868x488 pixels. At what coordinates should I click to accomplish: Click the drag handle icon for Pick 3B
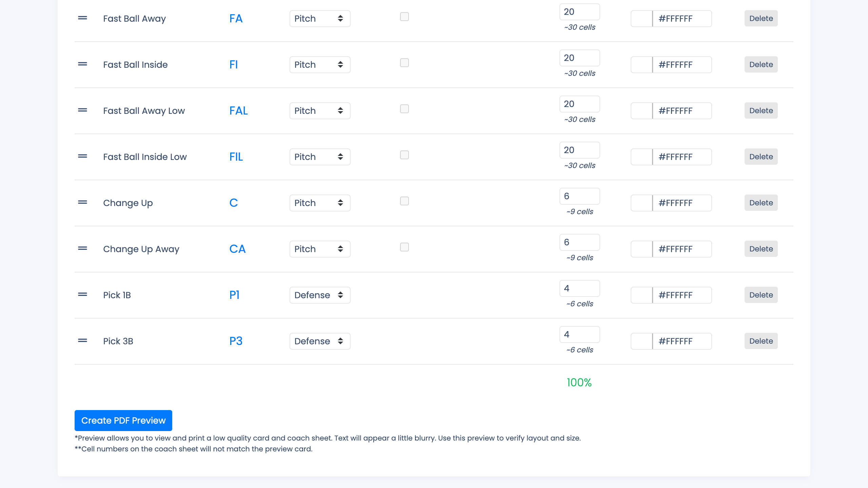point(82,341)
